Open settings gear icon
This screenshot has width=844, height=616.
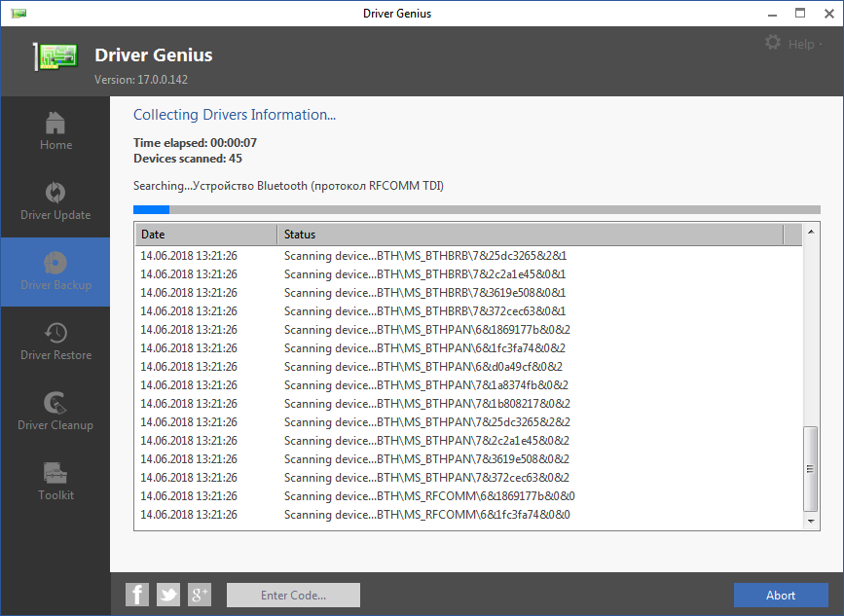click(x=773, y=43)
